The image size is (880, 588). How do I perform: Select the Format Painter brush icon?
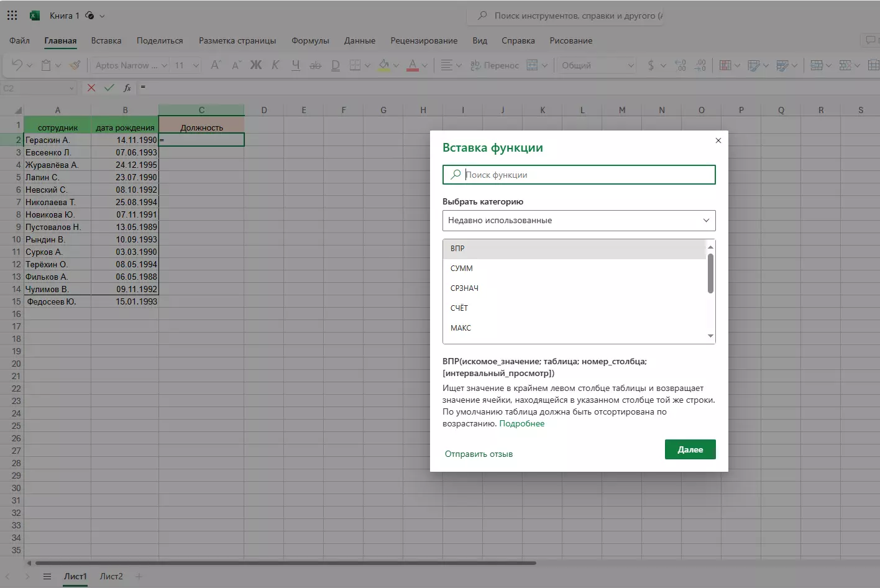[x=75, y=65]
